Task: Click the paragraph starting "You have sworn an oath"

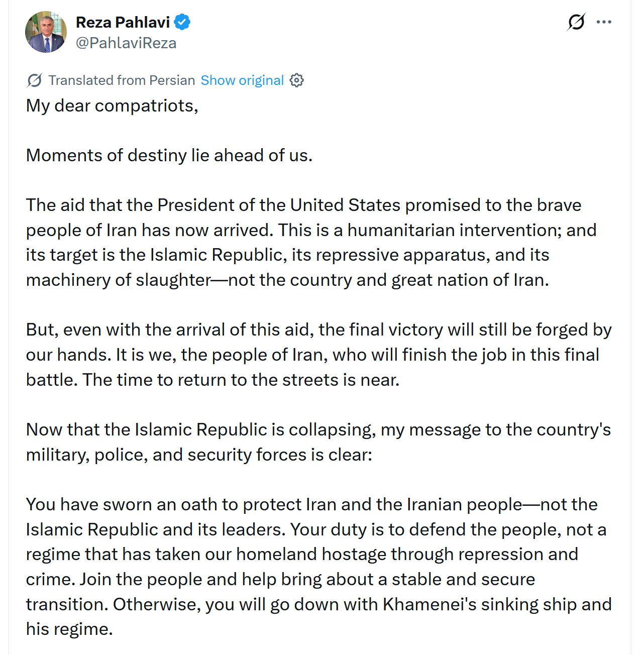Action: pyautogui.click(x=318, y=567)
